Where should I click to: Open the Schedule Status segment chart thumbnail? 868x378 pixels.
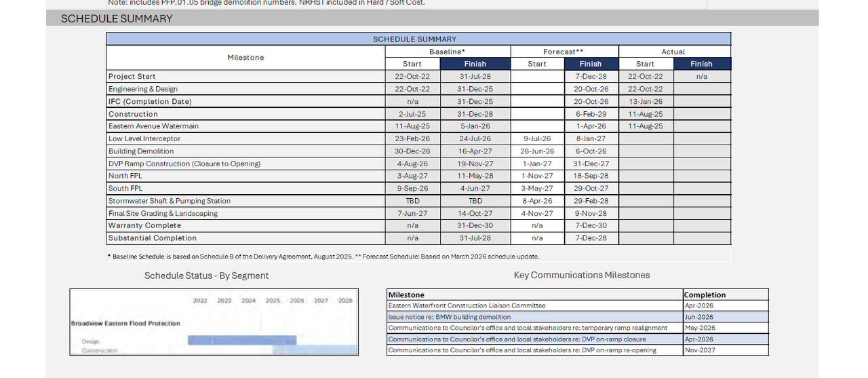[214, 322]
